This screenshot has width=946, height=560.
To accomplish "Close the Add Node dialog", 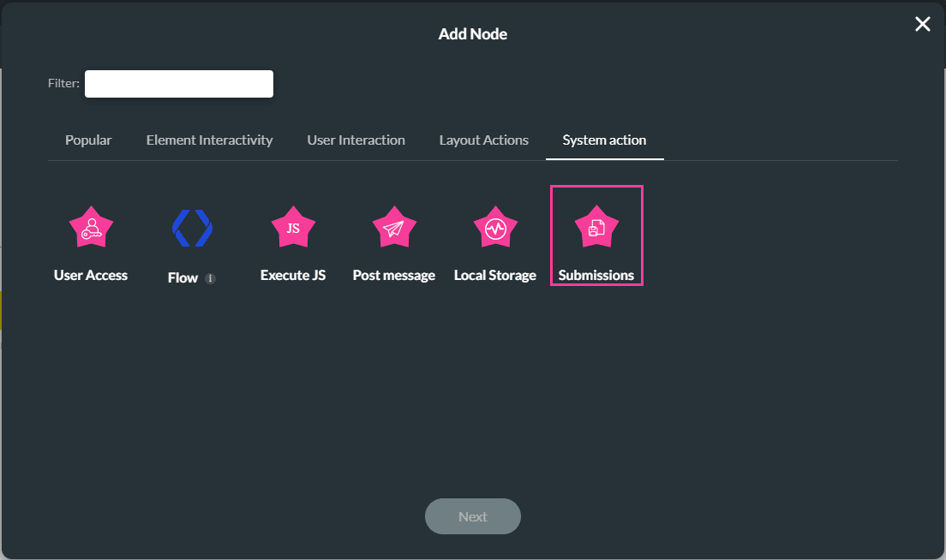I will tap(922, 24).
